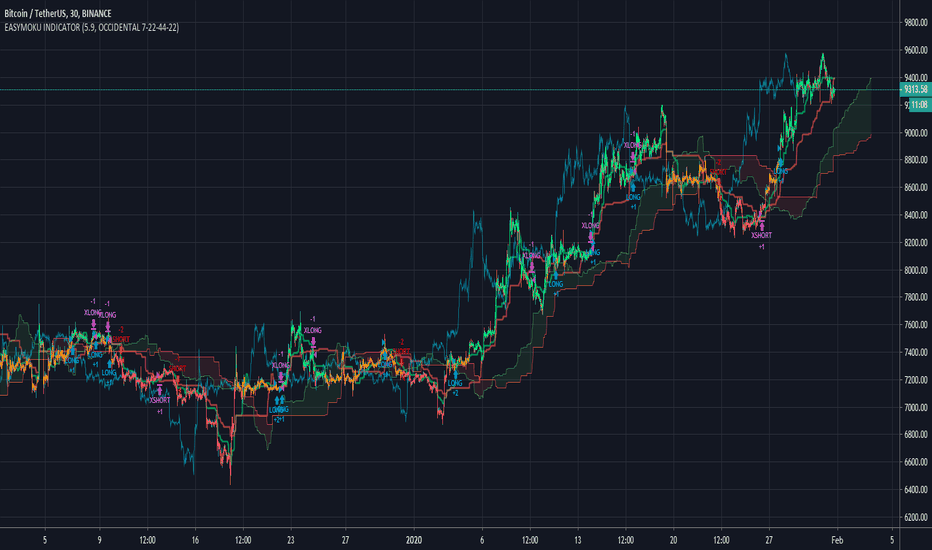This screenshot has height=550, width=932.
Task: Click the 16 date label on time axis
Action: coord(195,540)
